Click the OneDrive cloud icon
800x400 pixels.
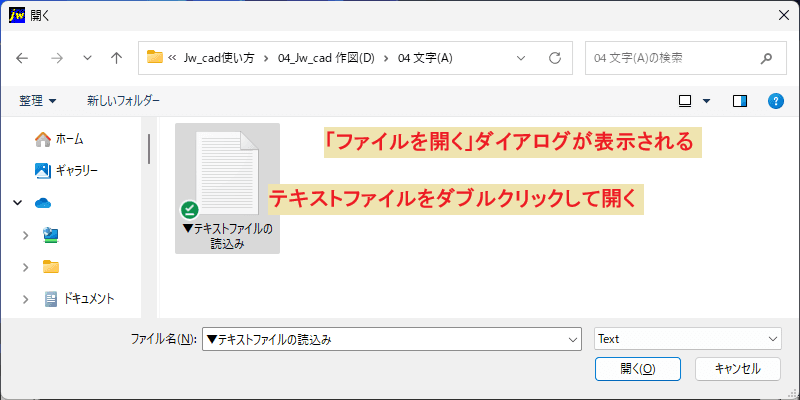(43, 203)
